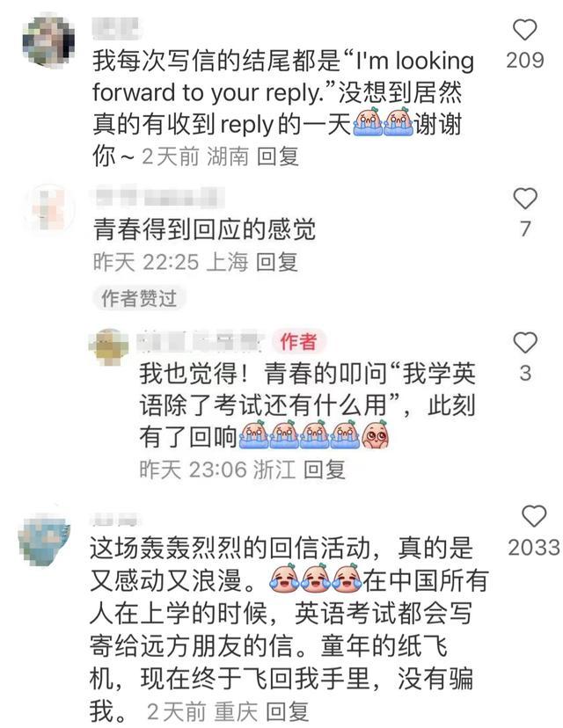Select the comment starting with 这场轰轰烈烈
Screen dimensions: 563x728
coord(288,630)
